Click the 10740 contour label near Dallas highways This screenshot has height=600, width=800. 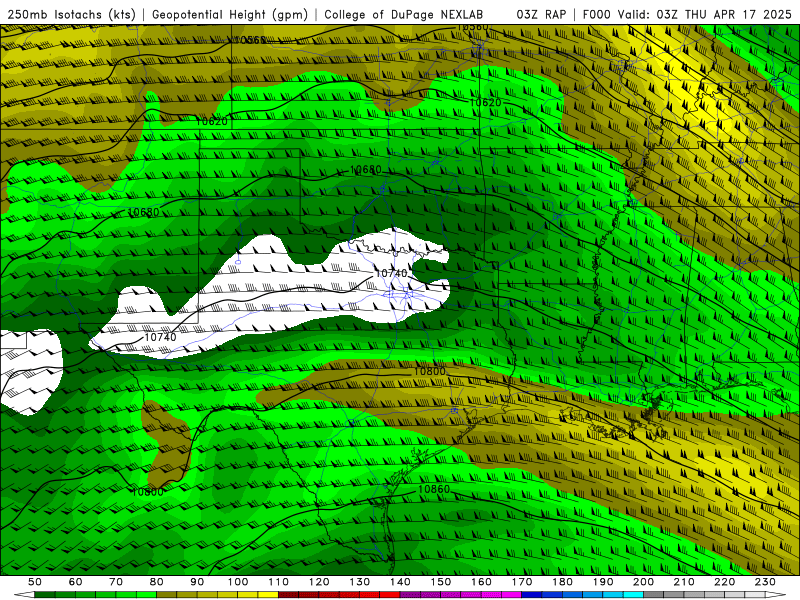tap(391, 273)
